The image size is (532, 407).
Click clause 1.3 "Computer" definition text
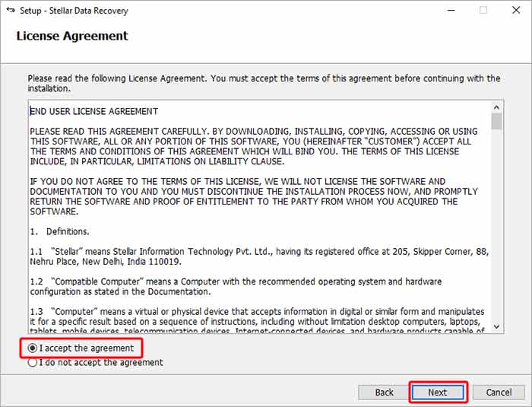point(257,321)
